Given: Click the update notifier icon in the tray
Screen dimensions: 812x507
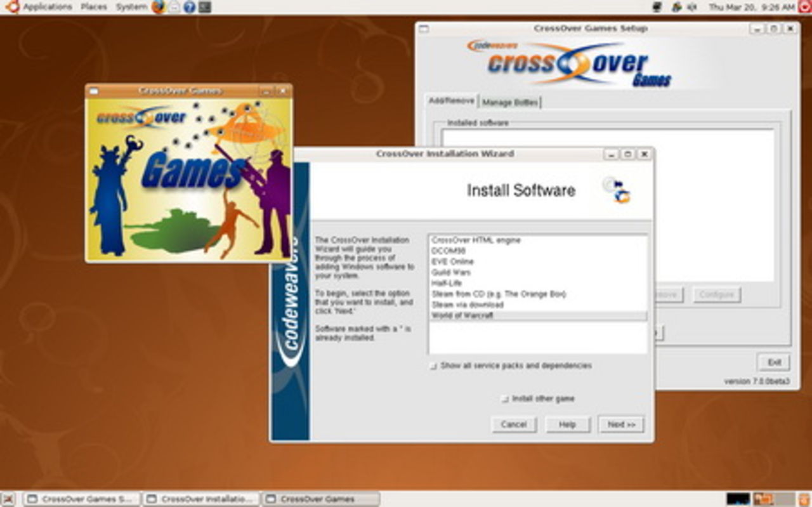Looking at the screenshot, I should tap(676, 7).
